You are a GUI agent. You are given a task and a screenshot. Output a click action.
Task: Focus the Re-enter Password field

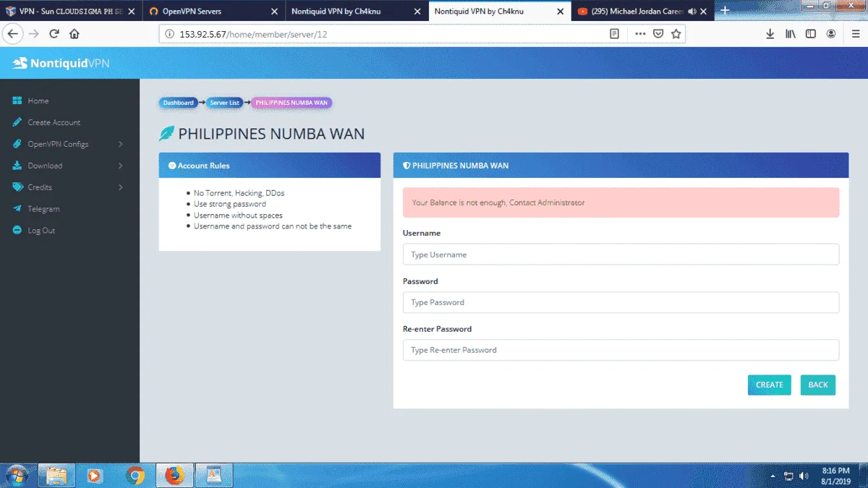[621, 350]
